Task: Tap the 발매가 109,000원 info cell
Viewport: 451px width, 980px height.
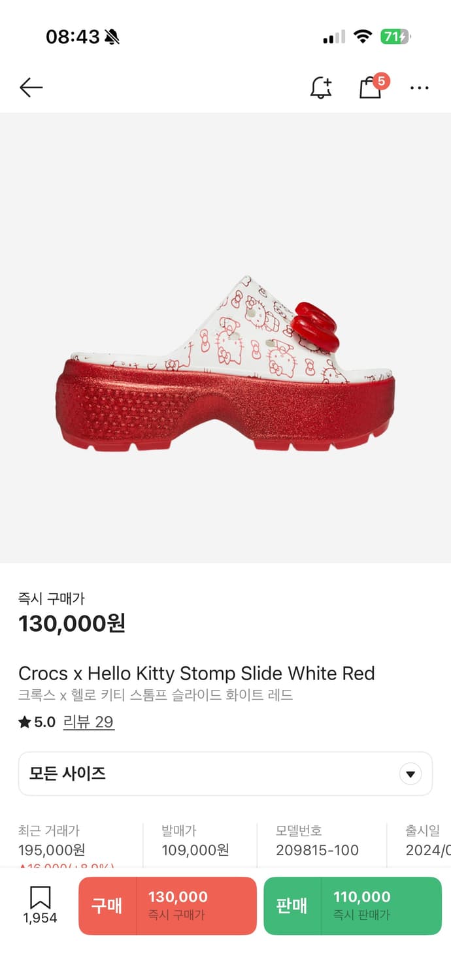Action: pos(195,841)
